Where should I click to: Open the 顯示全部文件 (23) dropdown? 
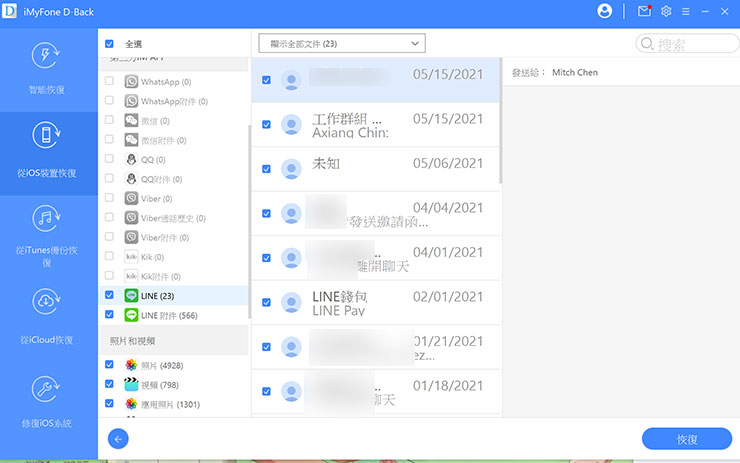click(342, 43)
